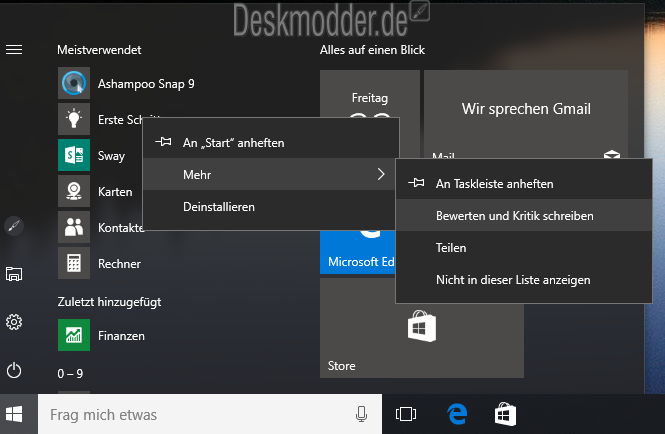Open the Microsoft Edge tile
The height and width of the screenshot is (434, 665).
358,252
